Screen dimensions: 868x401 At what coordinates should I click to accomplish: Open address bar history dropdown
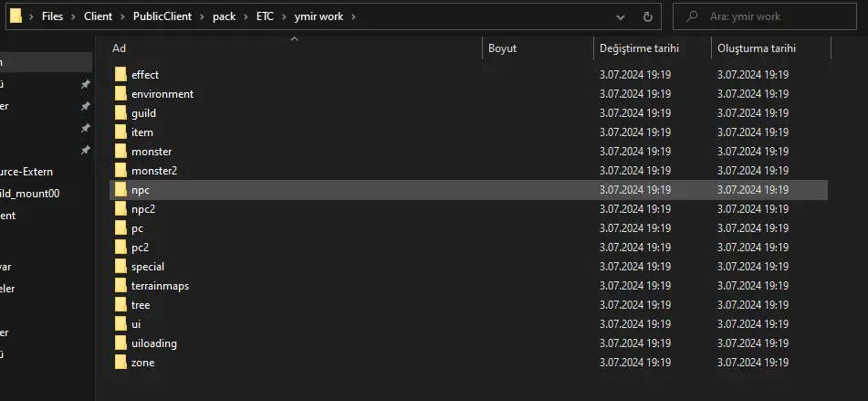click(621, 16)
